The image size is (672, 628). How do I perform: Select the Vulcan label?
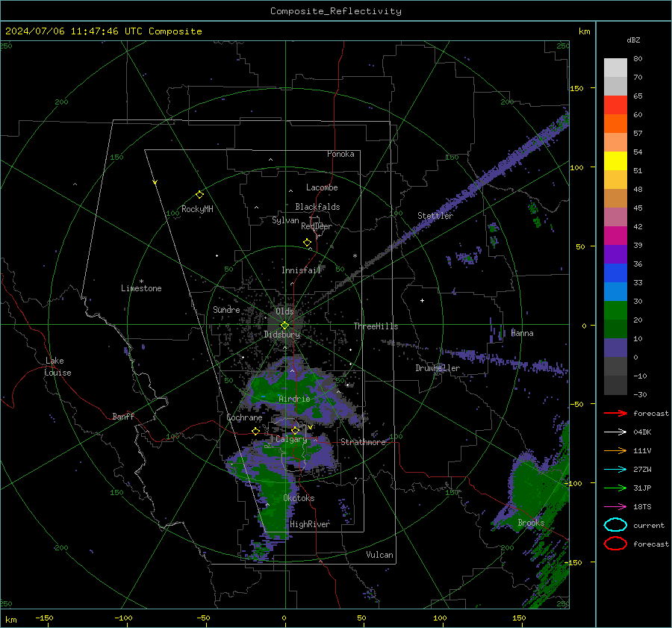380,555
